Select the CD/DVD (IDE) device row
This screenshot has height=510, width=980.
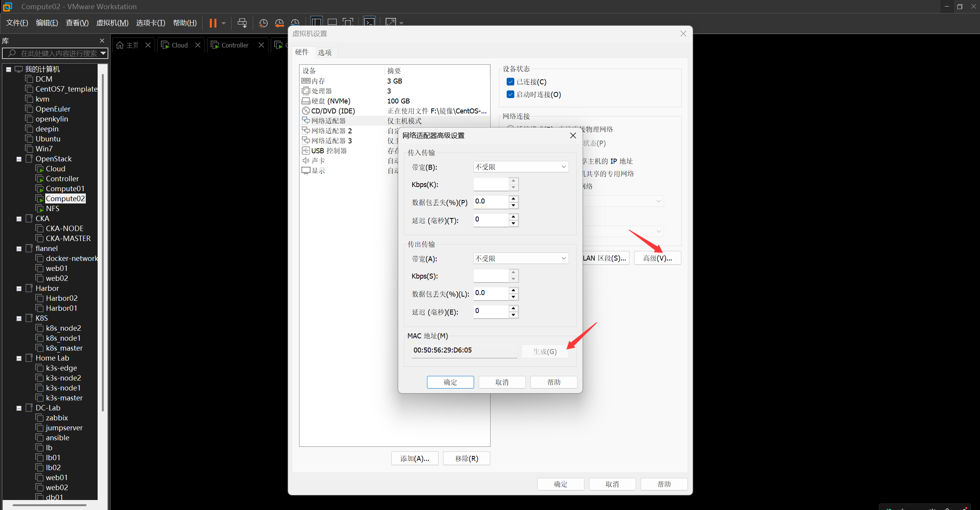point(394,111)
